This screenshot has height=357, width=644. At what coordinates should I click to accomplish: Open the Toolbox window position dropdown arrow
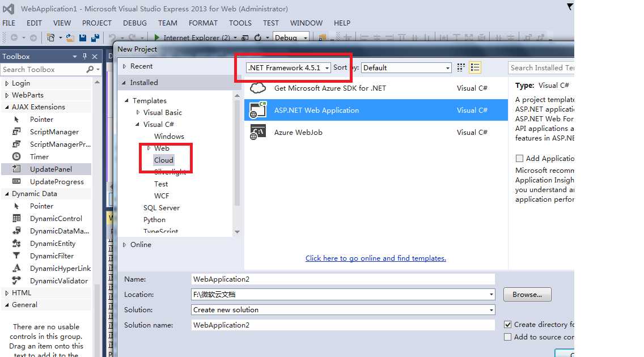(x=75, y=56)
